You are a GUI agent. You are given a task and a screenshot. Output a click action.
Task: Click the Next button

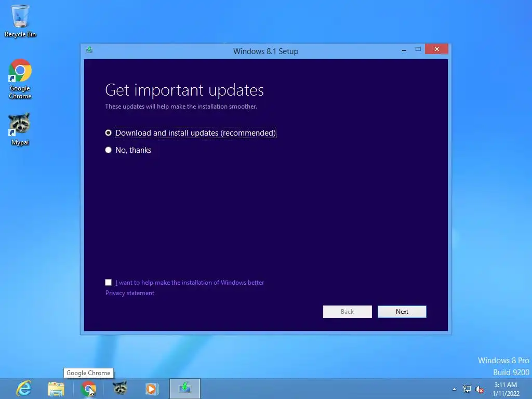402,312
